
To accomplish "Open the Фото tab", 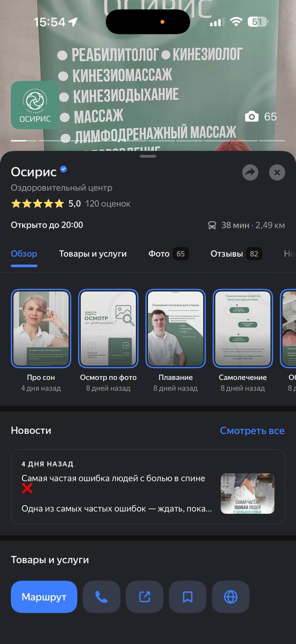I will [168, 254].
